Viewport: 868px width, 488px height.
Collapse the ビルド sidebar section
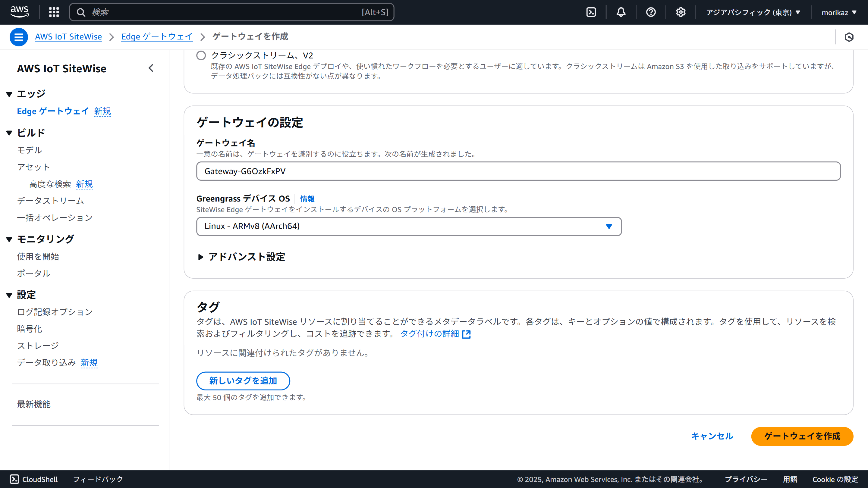[9, 133]
